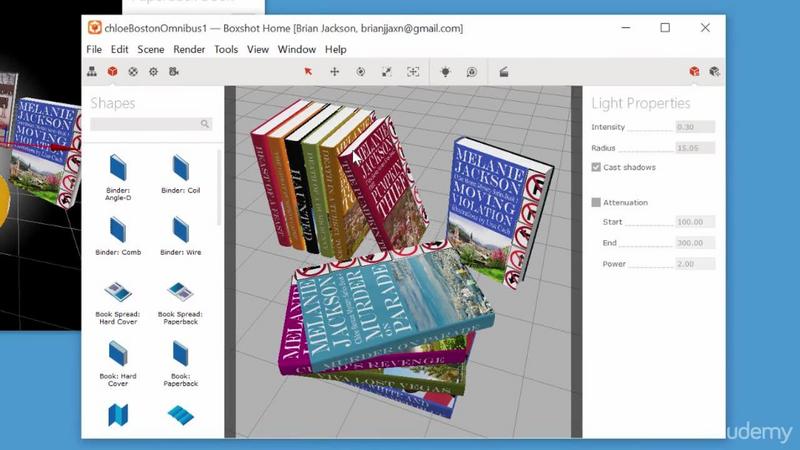Open the View menu
The width and height of the screenshot is (800, 450).
tap(258, 49)
